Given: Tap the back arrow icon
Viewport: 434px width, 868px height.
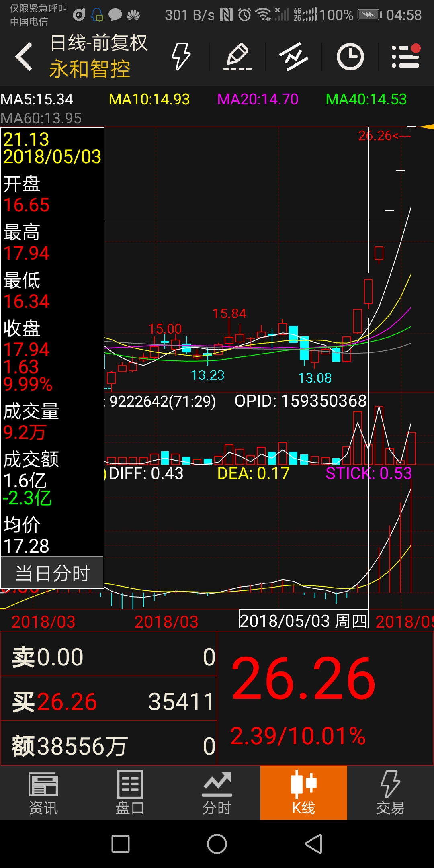Looking at the screenshot, I should pos(24,57).
